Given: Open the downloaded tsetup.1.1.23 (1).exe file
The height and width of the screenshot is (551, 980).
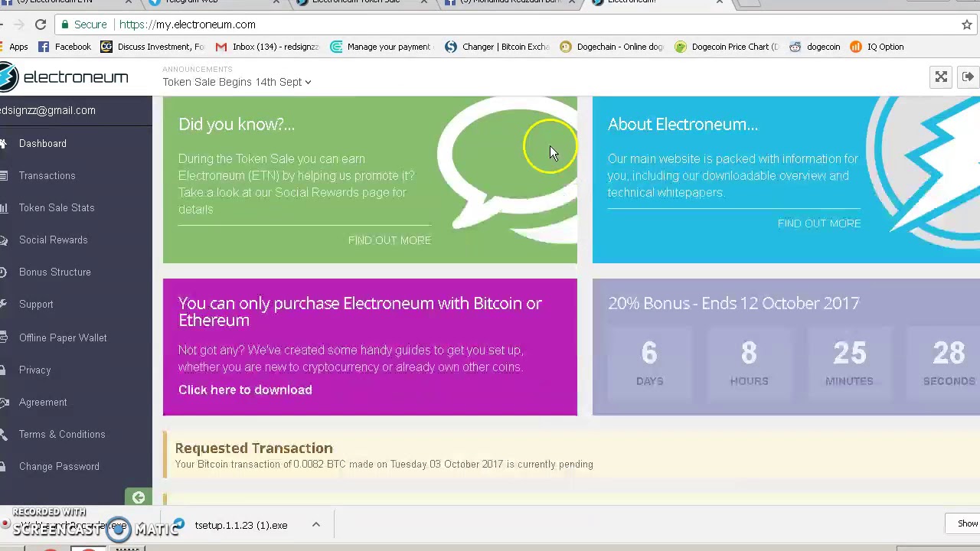Looking at the screenshot, I should [240, 525].
